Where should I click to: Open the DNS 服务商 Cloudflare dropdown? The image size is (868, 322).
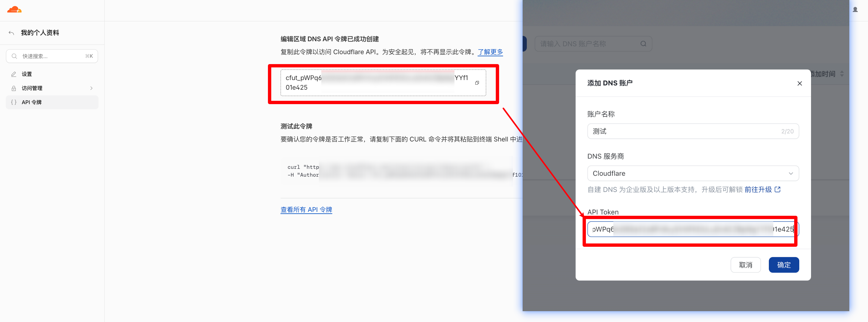point(693,173)
